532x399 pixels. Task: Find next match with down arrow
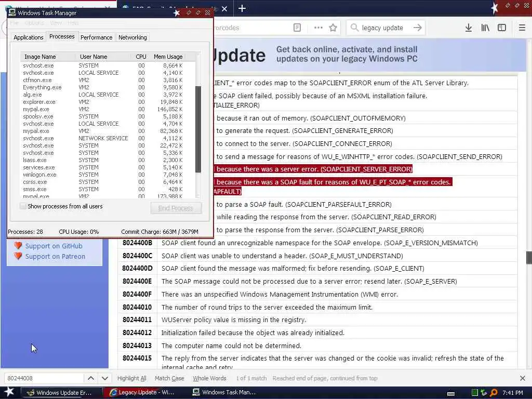[105, 378]
